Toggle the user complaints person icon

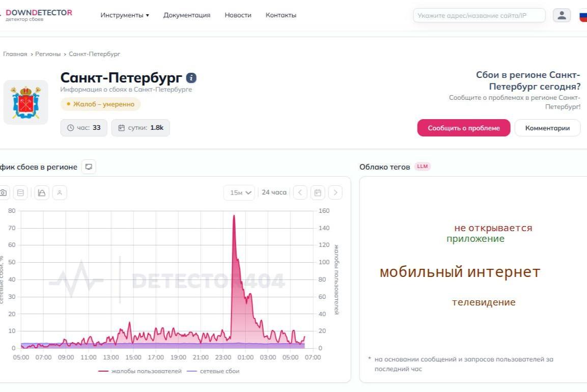tap(60, 193)
